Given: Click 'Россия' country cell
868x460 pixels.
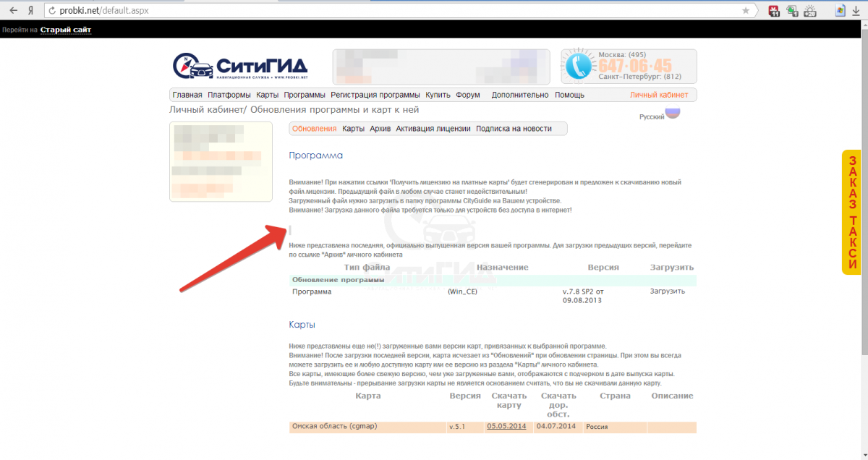Looking at the screenshot, I should click(597, 427).
